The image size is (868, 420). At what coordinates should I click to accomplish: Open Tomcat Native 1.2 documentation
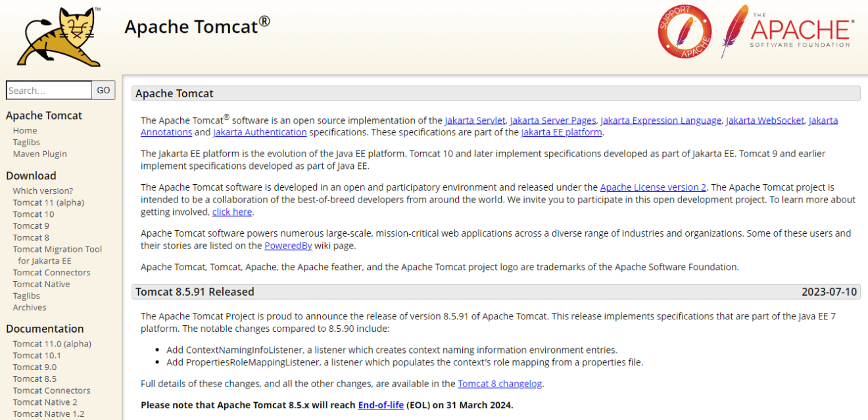tap(49, 413)
